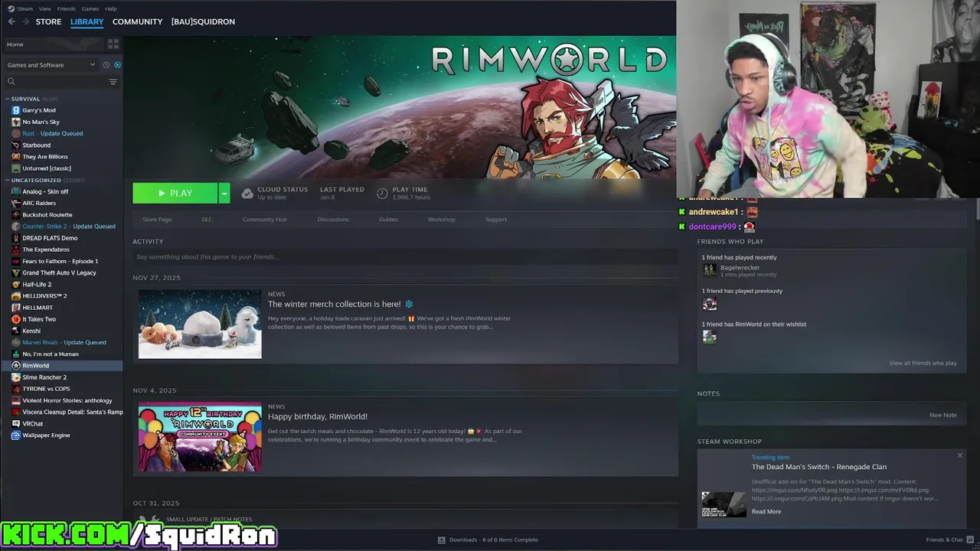Collapse the UNCATEGORIZED category
This screenshot has height=551, width=980.
[7, 180]
